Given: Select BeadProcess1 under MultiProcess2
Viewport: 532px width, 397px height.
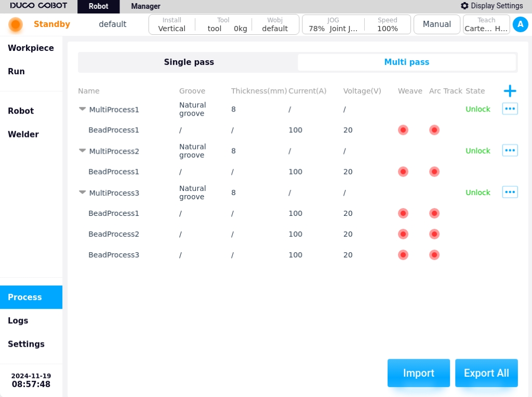Looking at the screenshot, I should pyautogui.click(x=114, y=172).
